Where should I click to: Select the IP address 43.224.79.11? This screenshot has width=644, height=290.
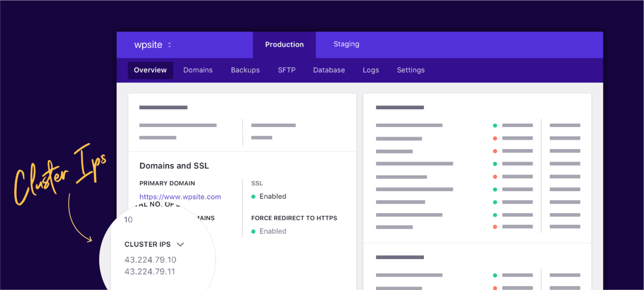[x=150, y=271]
